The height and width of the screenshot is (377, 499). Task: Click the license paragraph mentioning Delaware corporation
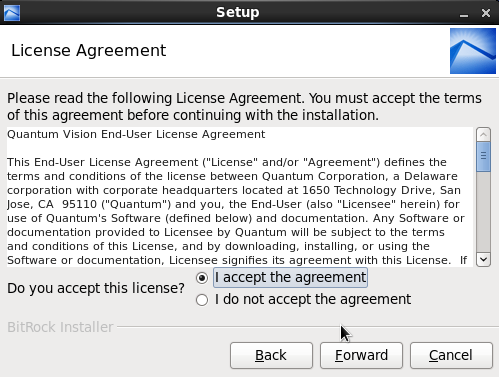tap(236, 211)
